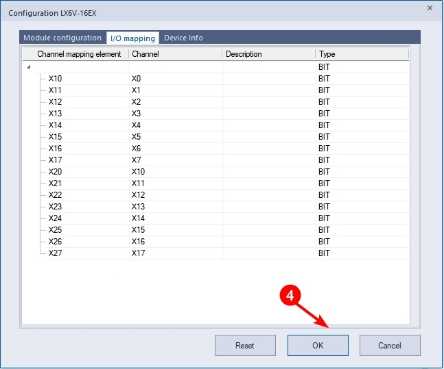Select the X23 mapping element row
The height and width of the screenshot is (369, 444).
[x=215, y=207]
